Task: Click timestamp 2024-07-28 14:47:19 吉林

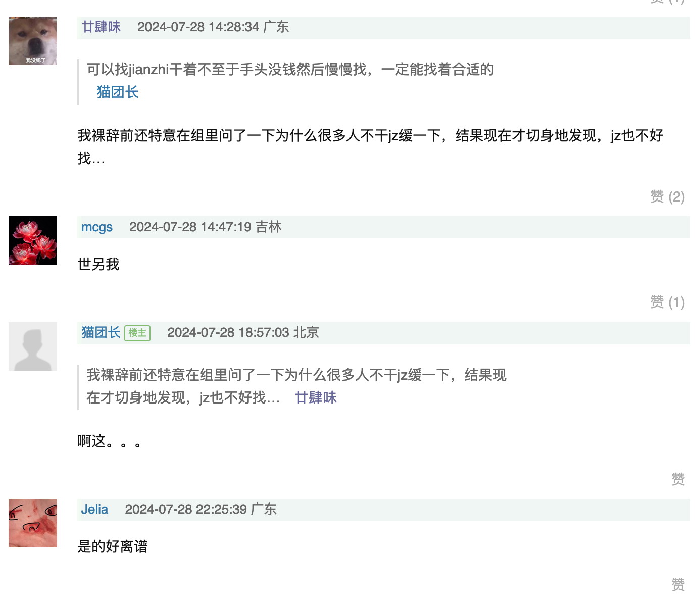Action: point(205,227)
